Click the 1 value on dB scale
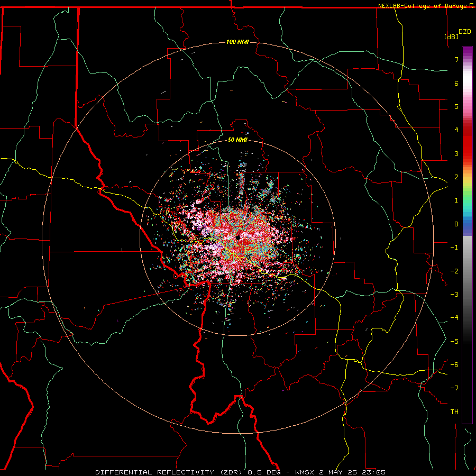The width and height of the screenshot is (476, 476). click(x=456, y=200)
